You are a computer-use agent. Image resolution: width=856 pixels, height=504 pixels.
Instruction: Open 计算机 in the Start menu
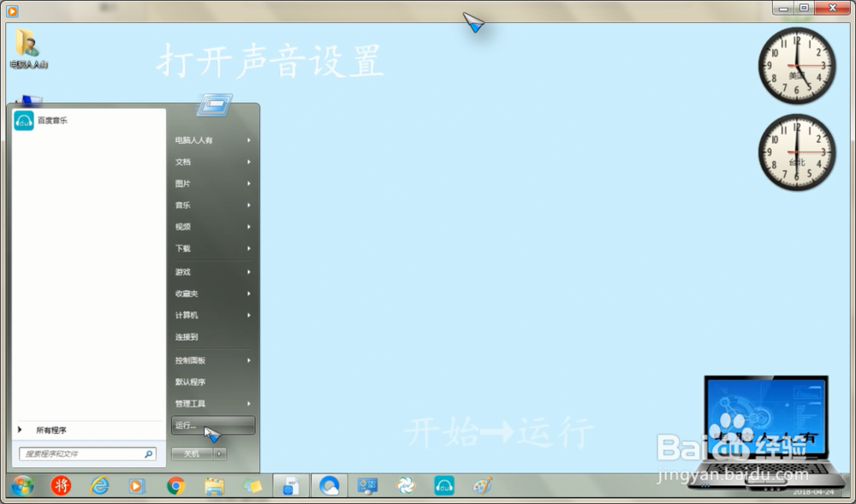click(213, 315)
